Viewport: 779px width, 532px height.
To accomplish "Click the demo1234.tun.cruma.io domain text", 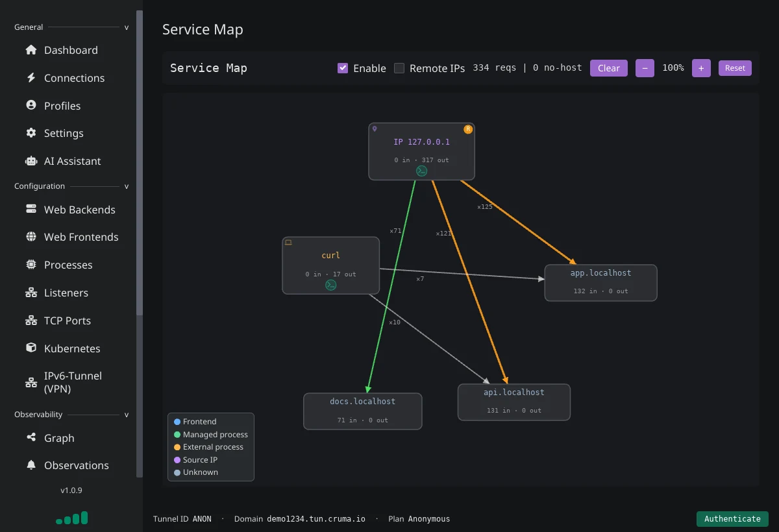I will click(x=316, y=519).
